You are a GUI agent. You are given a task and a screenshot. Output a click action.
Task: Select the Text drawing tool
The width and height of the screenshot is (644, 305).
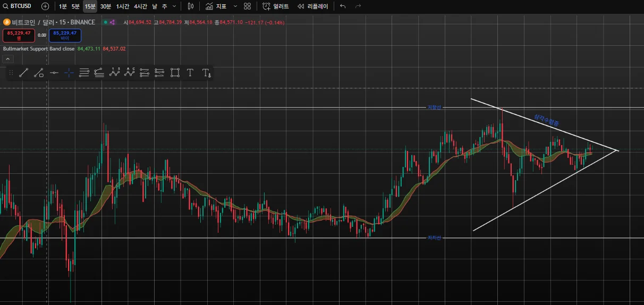(190, 73)
